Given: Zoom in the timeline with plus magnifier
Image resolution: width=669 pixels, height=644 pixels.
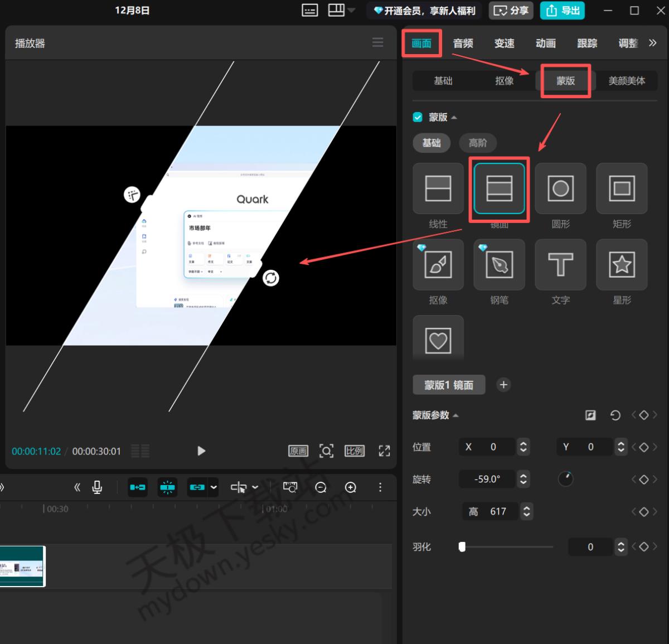Looking at the screenshot, I should tap(351, 487).
